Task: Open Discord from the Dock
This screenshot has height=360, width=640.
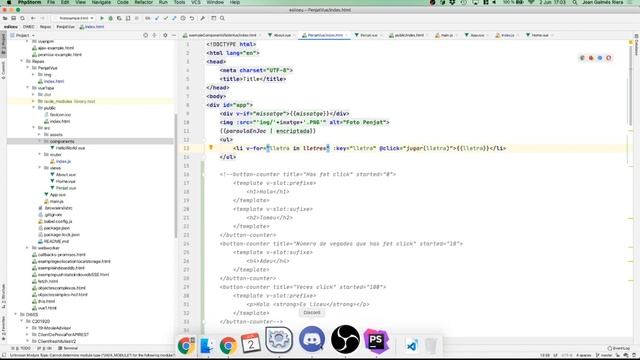Action: click(312, 339)
